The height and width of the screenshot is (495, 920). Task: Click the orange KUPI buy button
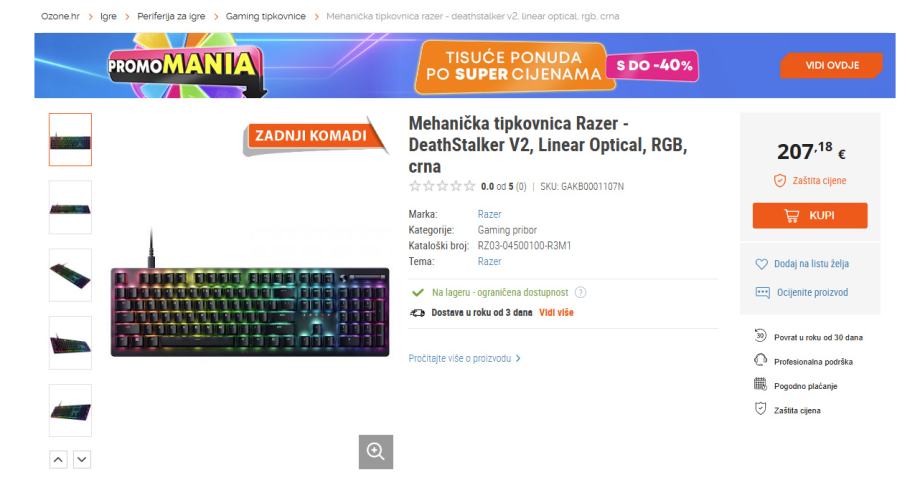(810, 215)
